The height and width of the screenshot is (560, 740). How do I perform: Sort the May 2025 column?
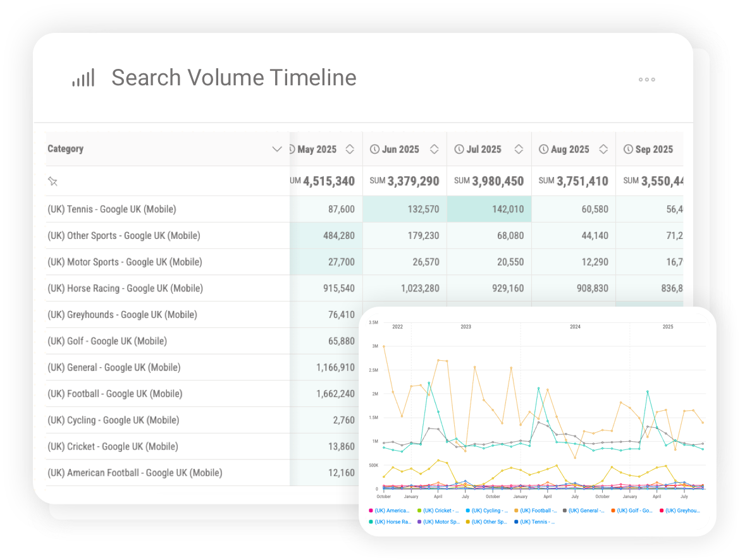pos(349,149)
